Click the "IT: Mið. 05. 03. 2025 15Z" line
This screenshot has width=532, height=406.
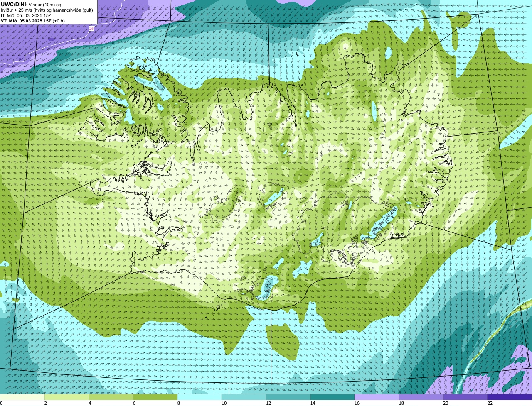(x=26, y=15)
